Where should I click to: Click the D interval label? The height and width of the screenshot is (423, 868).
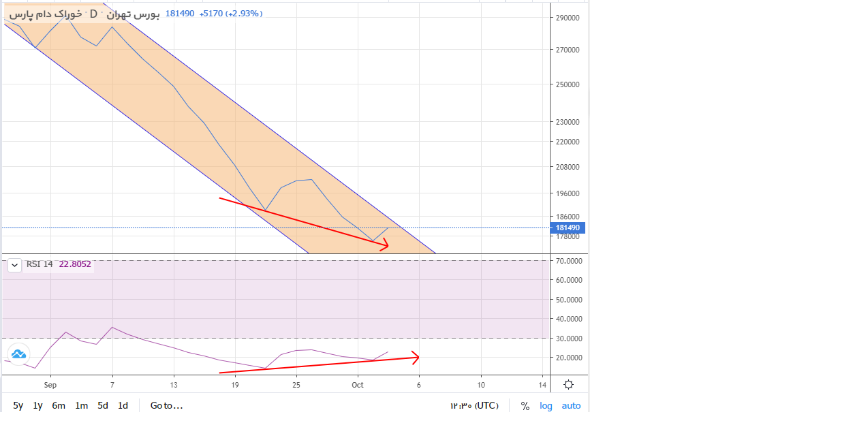[93, 14]
